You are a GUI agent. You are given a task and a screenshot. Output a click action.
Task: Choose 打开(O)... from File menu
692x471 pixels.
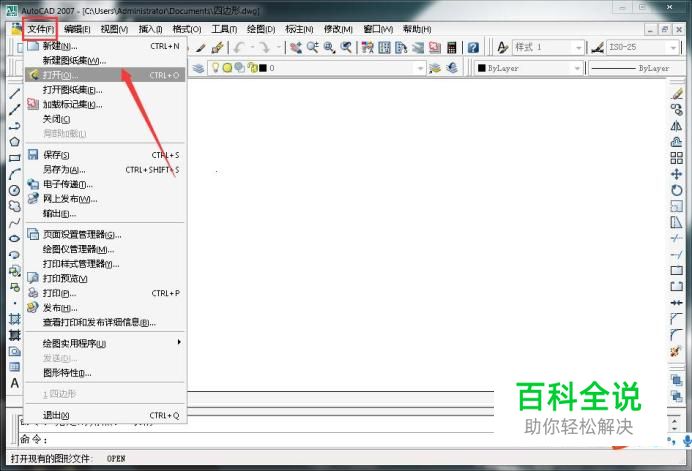(x=105, y=75)
